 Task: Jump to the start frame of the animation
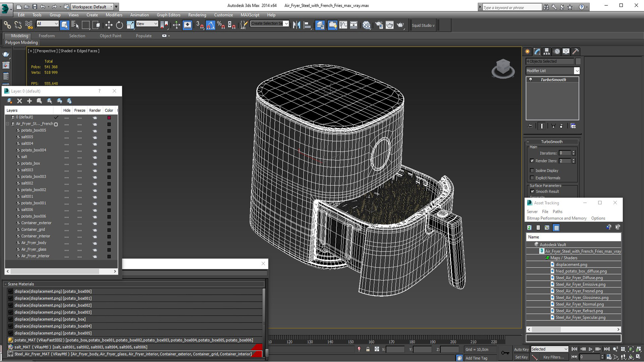point(574,349)
